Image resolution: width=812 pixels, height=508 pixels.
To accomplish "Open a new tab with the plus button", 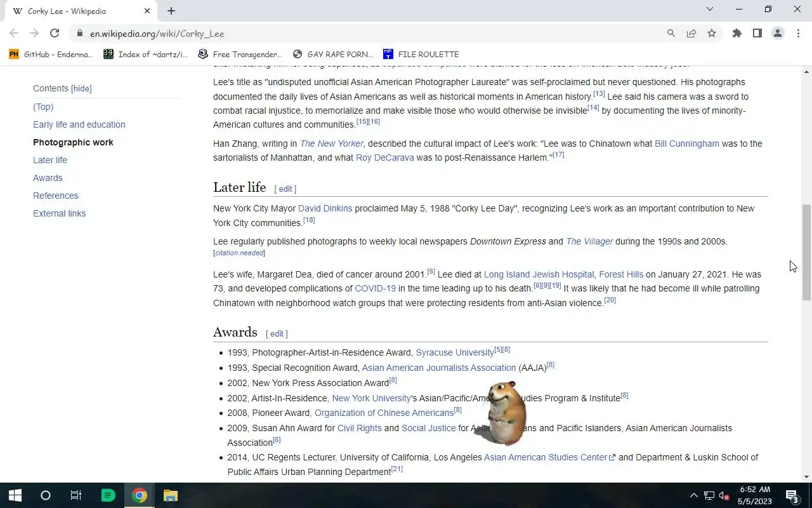I will coord(171,11).
